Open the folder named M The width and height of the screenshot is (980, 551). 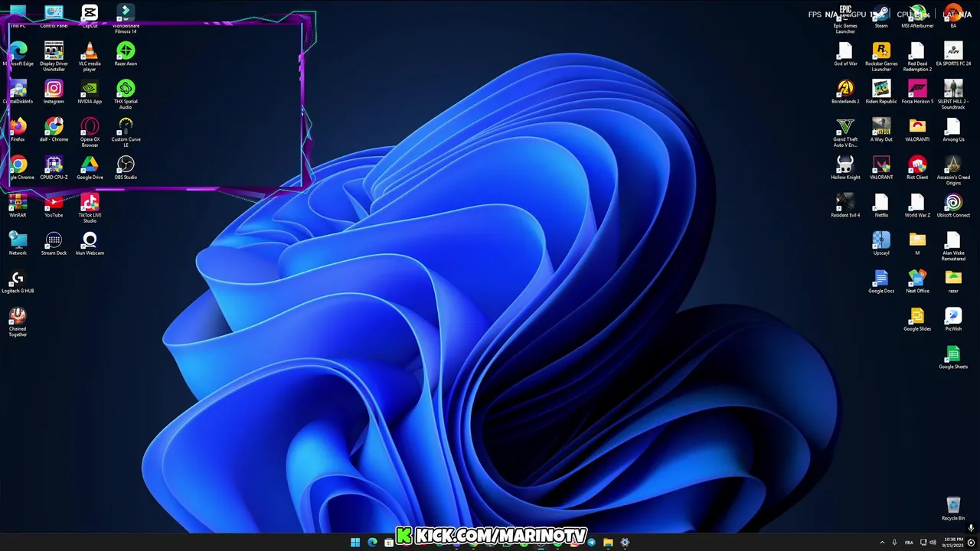tap(917, 244)
